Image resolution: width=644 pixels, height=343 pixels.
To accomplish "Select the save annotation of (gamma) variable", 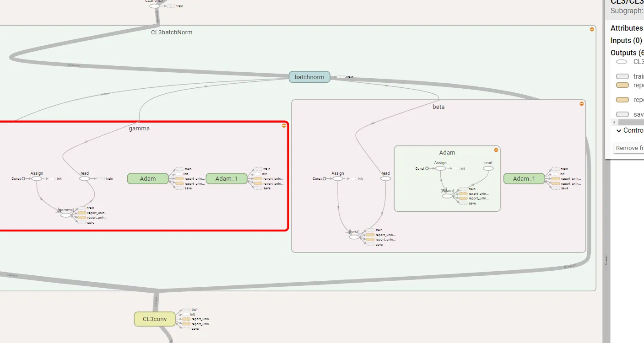I will 82,223.
